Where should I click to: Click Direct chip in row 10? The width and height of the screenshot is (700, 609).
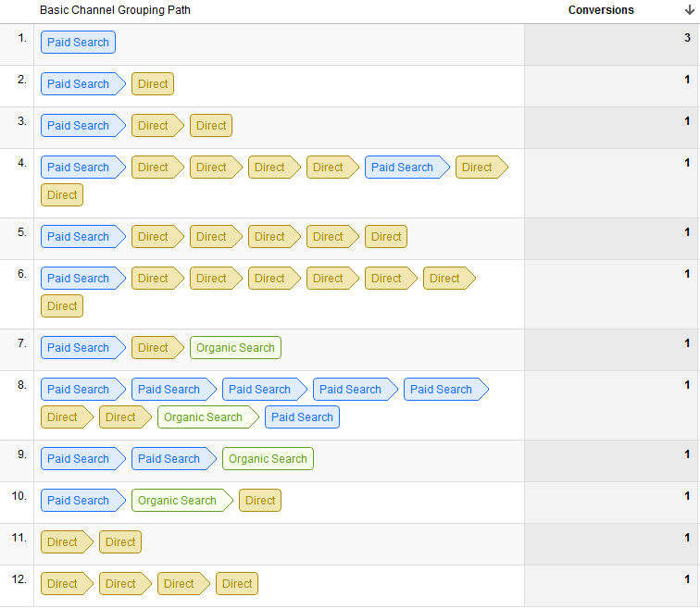click(x=260, y=500)
